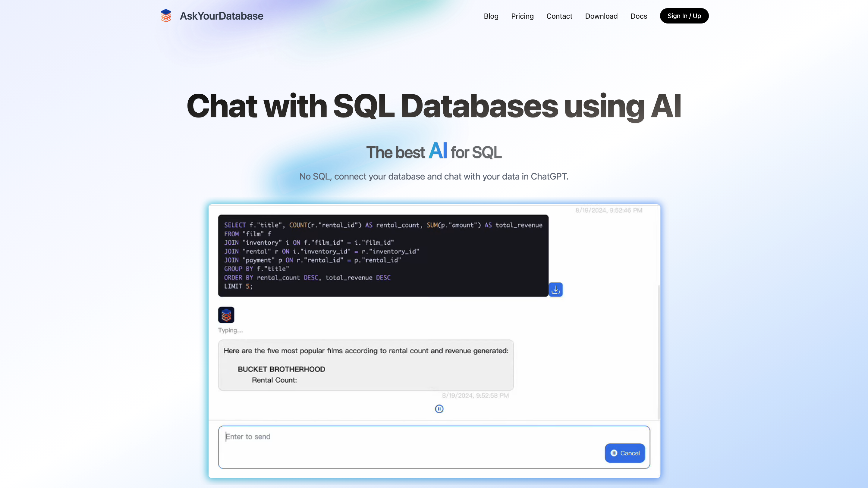Screen dimensions: 868x488
Task: Click the AskYourDatabase avatar above the Typing indicator
Action: (226, 314)
